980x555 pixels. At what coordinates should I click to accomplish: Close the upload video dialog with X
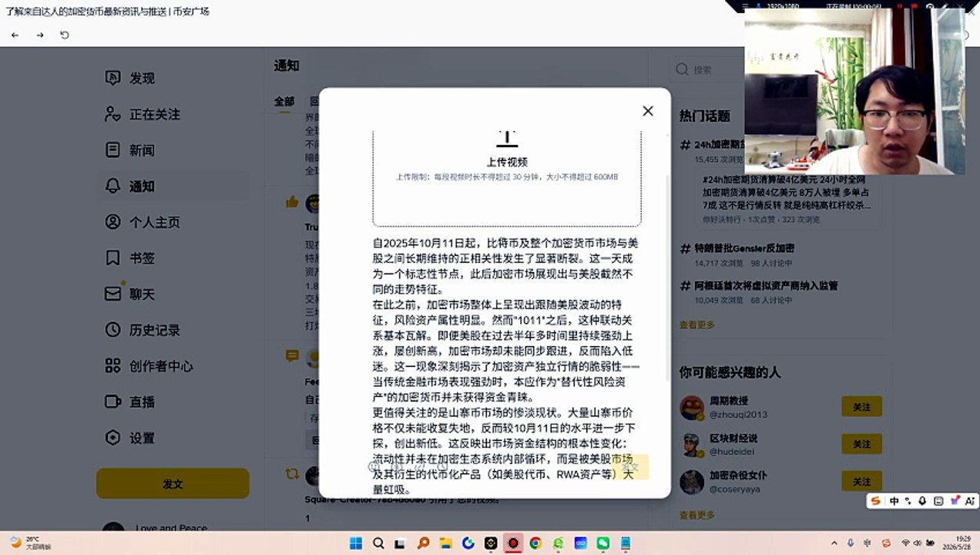648,111
